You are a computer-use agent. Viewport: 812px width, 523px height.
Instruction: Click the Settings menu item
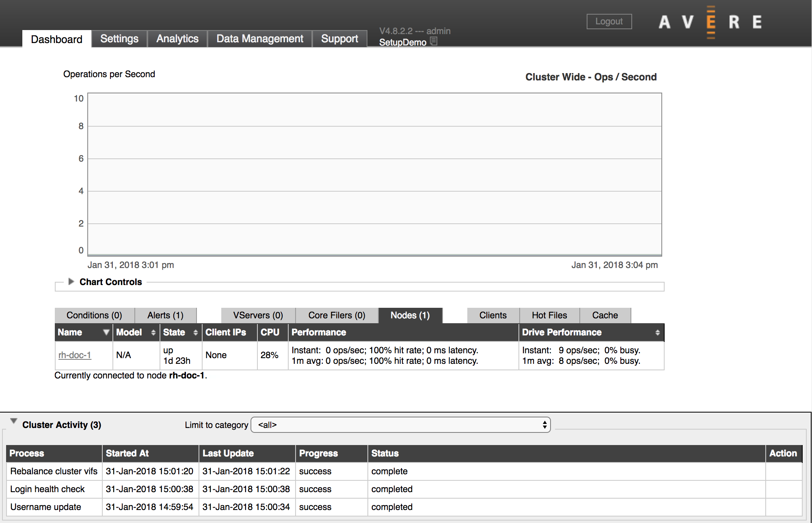(119, 38)
